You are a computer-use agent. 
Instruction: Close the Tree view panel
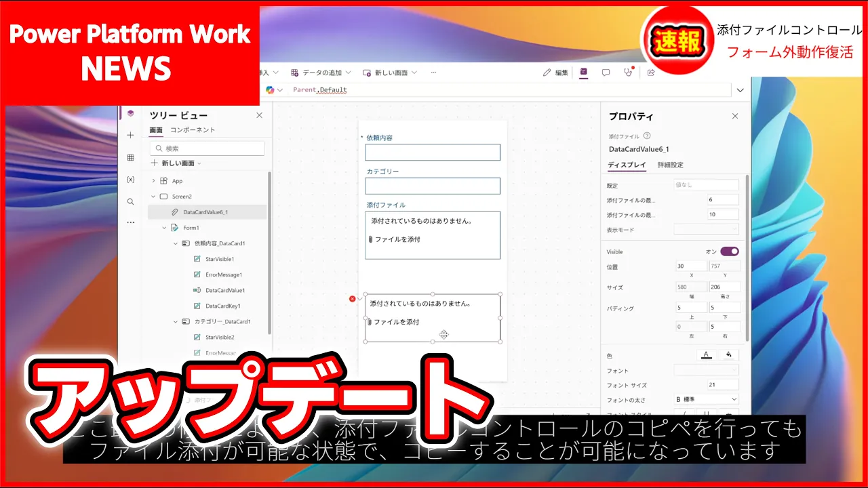pos(259,115)
